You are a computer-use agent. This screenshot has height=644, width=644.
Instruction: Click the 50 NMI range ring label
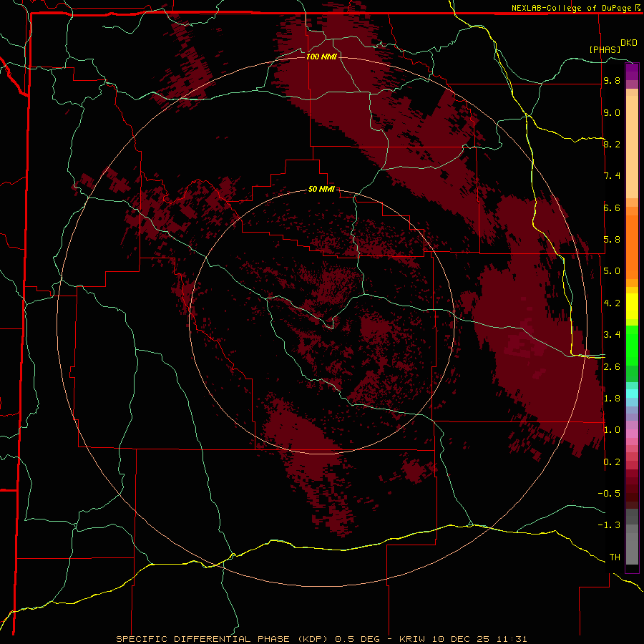click(x=321, y=189)
